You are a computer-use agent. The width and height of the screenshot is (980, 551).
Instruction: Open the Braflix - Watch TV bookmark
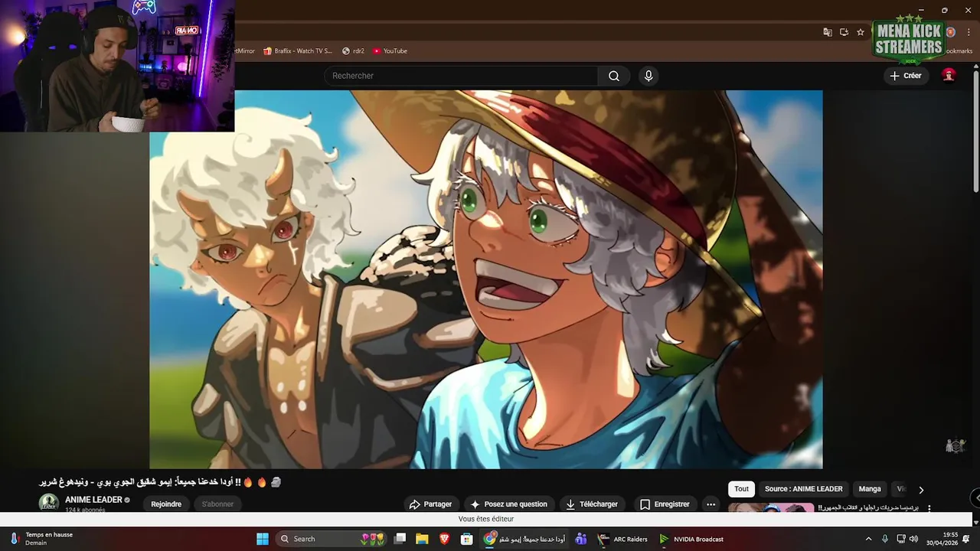coord(298,51)
